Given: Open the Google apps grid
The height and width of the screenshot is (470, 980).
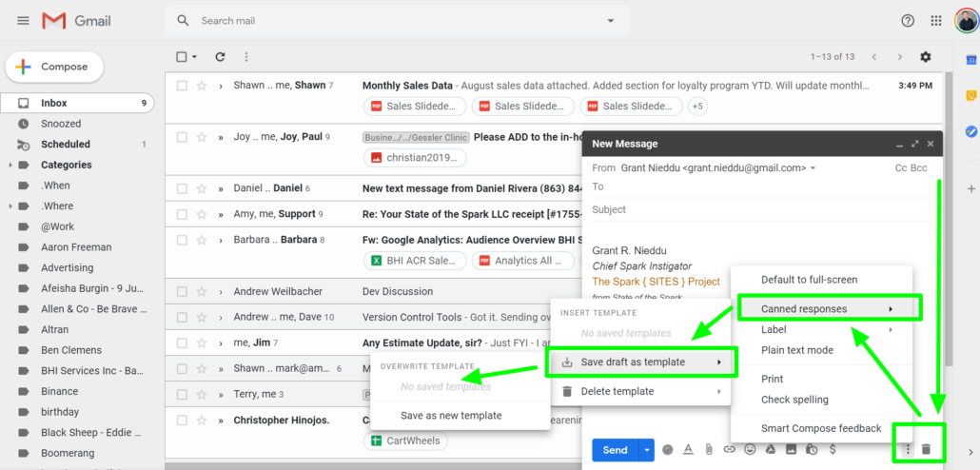Looking at the screenshot, I should click(935, 21).
